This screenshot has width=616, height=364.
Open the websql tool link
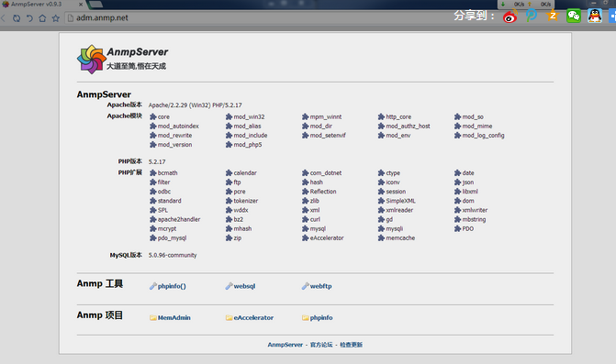(244, 286)
